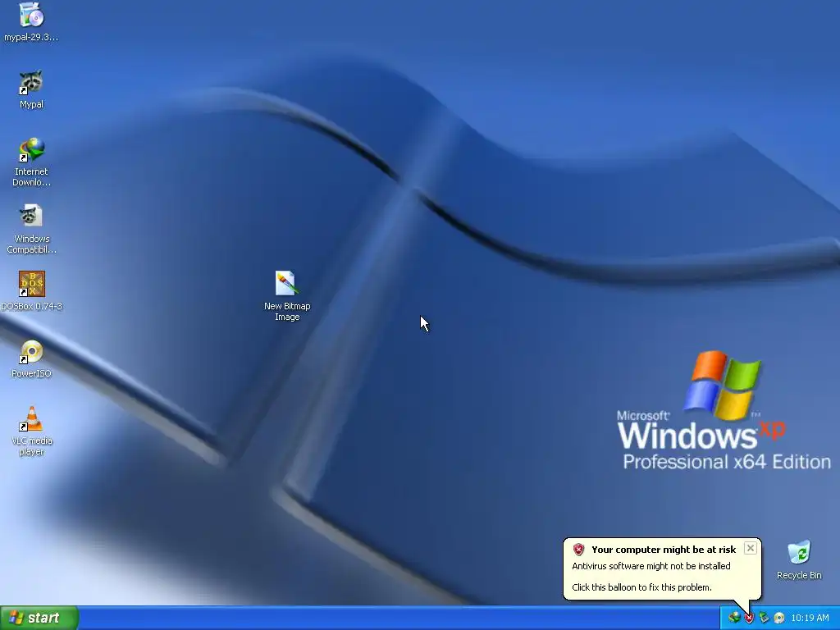Click 'Click this balloon to fix this problem'
This screenshot has width=840, height=630.
tap(641, 587)
